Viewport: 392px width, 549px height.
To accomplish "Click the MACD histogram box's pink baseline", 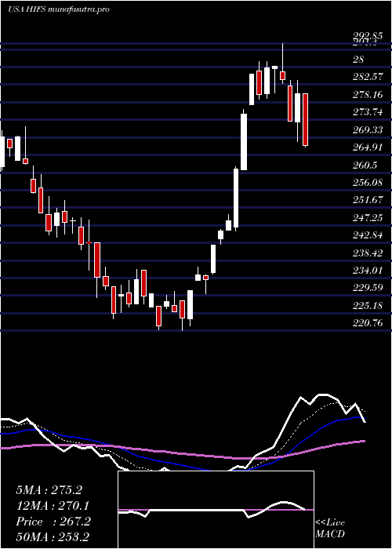I will click(x=216, y=510).
